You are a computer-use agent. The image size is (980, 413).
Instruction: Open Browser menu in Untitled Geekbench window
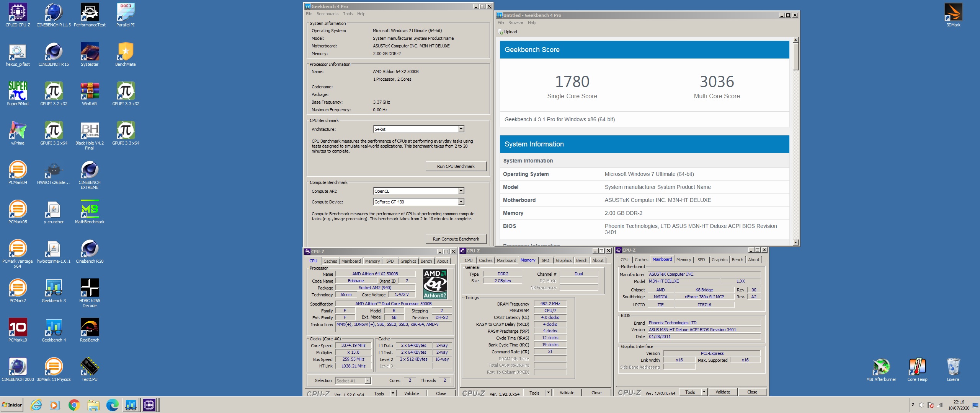(516, 23)
